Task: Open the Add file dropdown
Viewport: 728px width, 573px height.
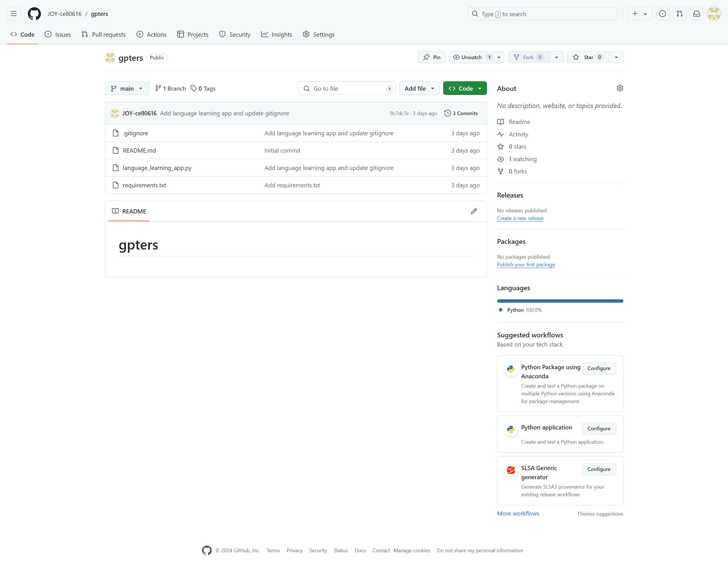Action: click(419, 89)
